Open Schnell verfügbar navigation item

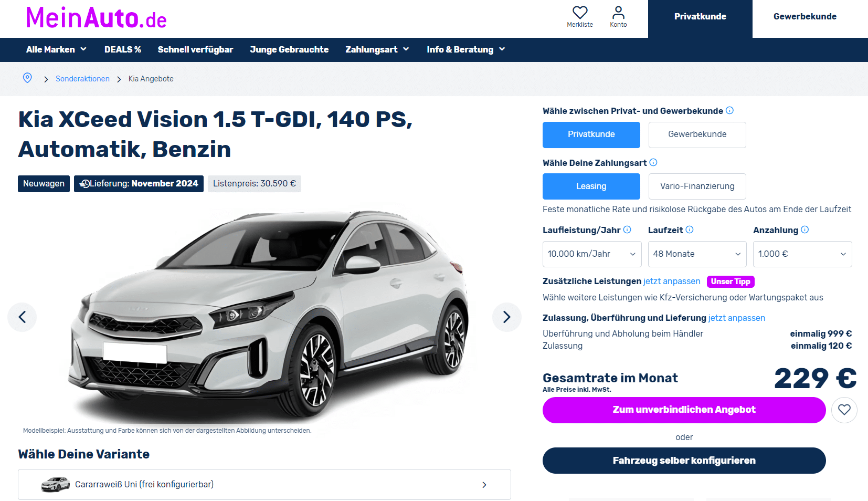click(x=195, y=49)
